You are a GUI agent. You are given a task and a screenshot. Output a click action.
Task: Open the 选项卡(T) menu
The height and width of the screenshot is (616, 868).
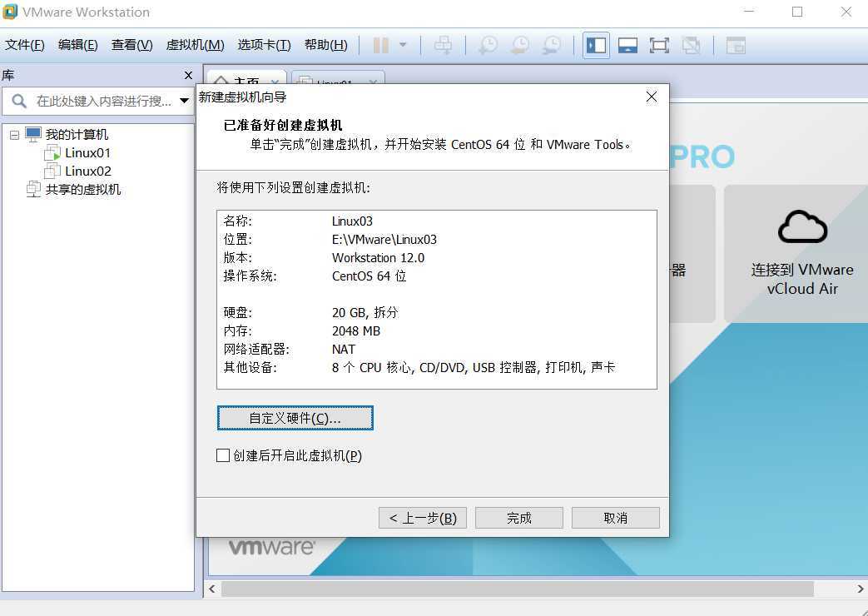coord(264,45)
